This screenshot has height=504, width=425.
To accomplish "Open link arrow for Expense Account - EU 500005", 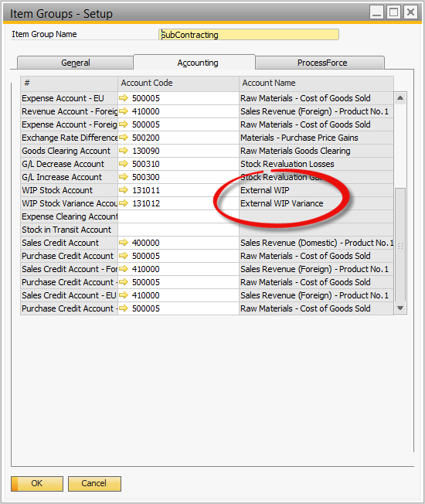I will point(124,97).
